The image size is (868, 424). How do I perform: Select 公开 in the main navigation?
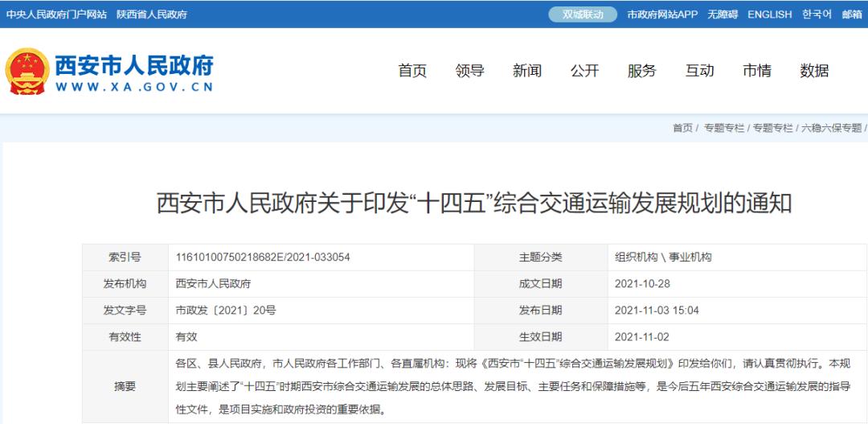point(584,71)
